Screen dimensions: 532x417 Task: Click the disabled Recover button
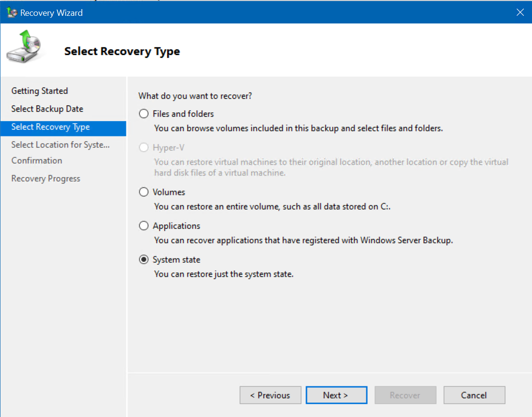coord(405,395)
